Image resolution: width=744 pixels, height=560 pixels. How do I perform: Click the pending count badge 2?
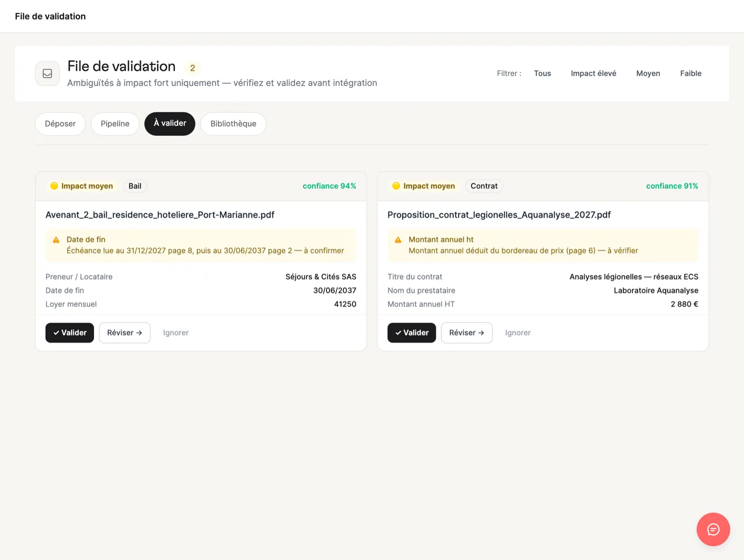(193, 68)
